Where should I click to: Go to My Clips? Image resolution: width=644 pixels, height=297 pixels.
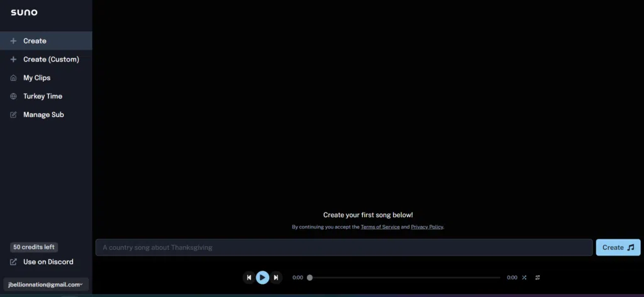point(36,78)
